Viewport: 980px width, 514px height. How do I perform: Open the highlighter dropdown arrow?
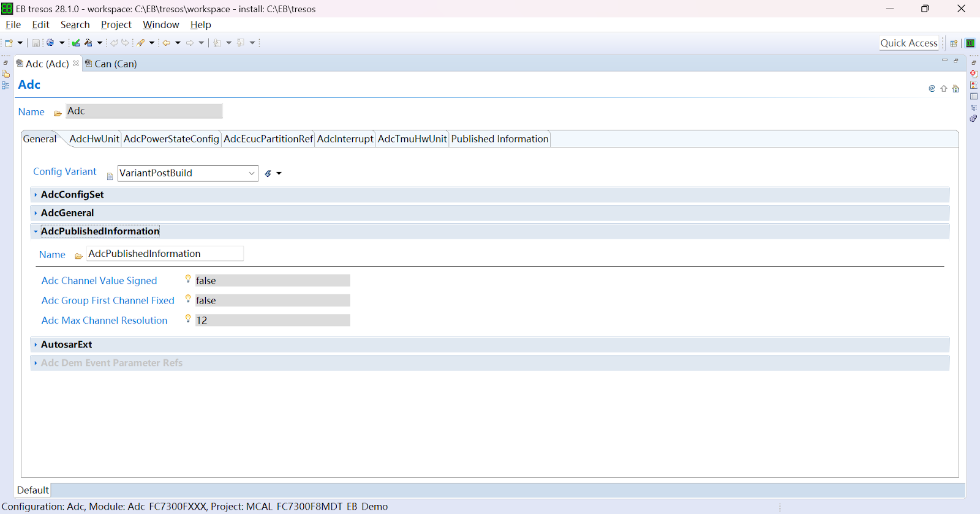(x=152, y=43)
